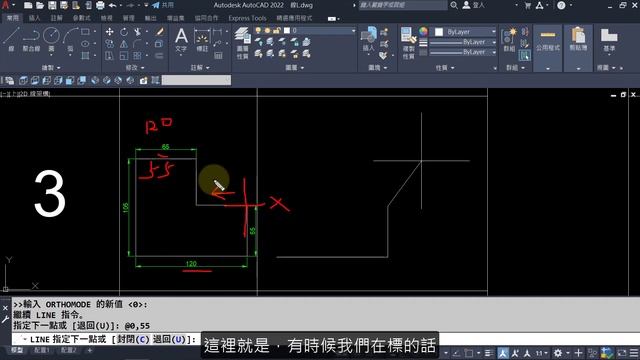Activate the Rotate tool
640x360 pixels.
pos(124,31)
